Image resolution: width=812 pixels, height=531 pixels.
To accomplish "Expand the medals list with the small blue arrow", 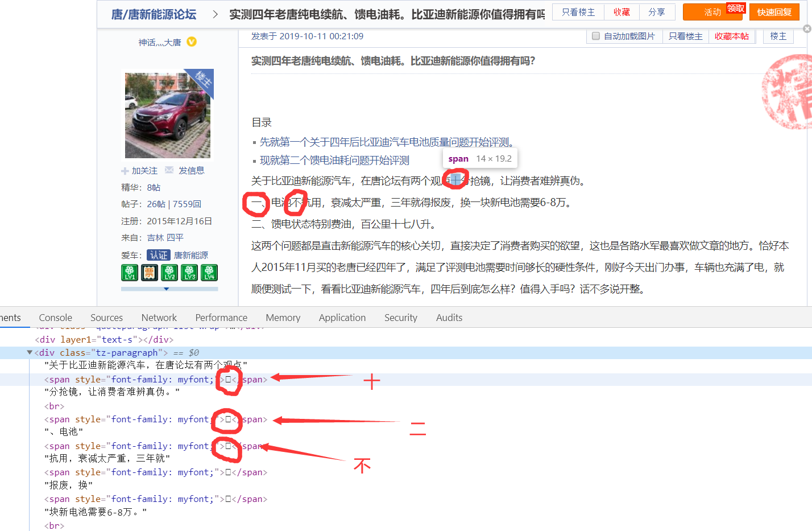I will [x=166, y=289].
